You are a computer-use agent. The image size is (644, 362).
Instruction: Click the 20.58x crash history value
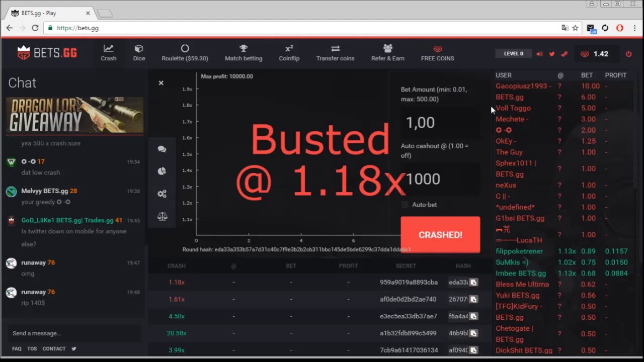click(x=177, y=333)
